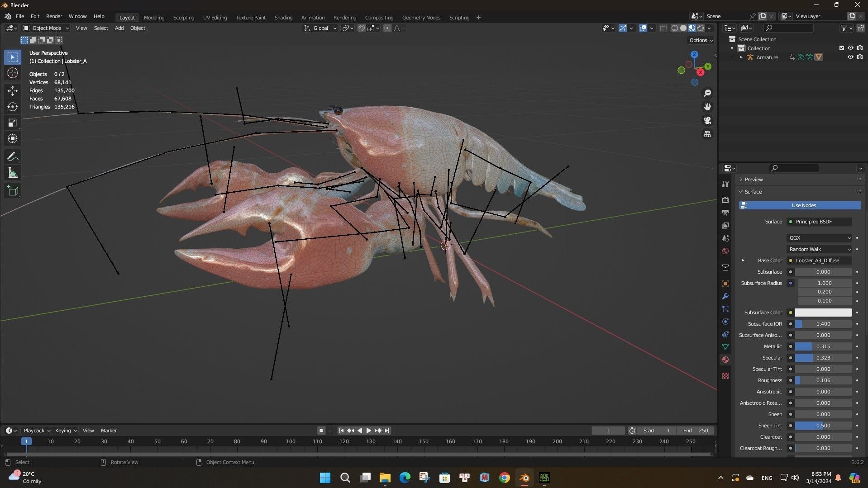Image resolution: width=868 pixels, height=488 pixels.
Task: Hide Armature in viewport
Action: coord(850,57)
